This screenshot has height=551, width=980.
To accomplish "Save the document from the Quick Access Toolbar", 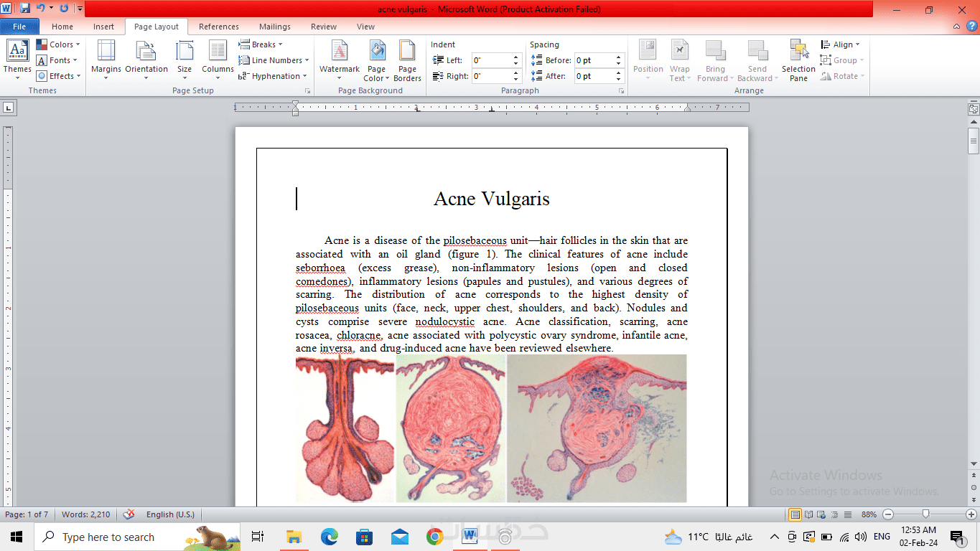I will pyautogui.click(x=25, y=9).
